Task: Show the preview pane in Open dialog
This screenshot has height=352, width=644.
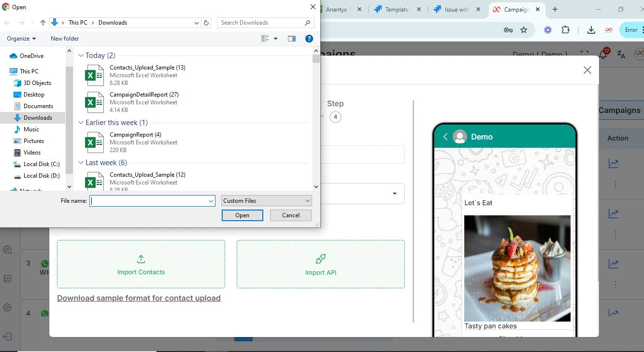Action: [292, 39]
